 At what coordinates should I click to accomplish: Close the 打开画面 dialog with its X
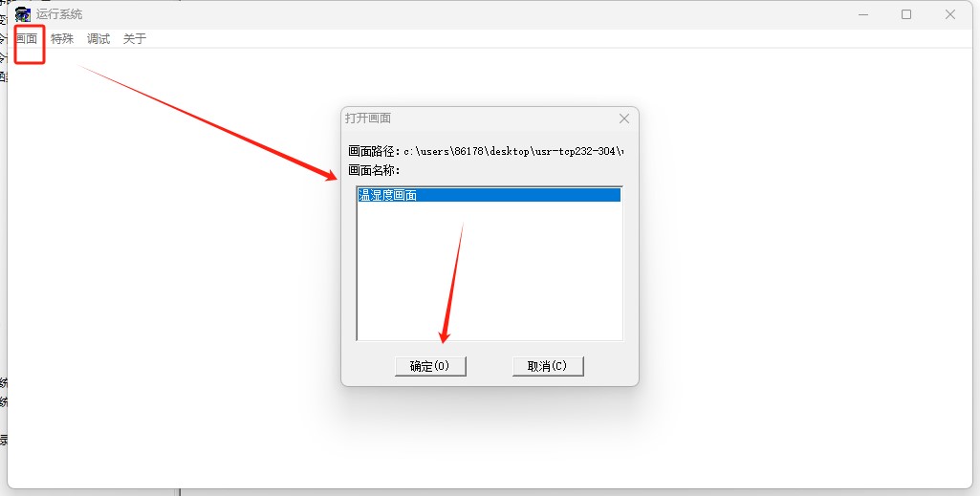click(x=623, y=119)
